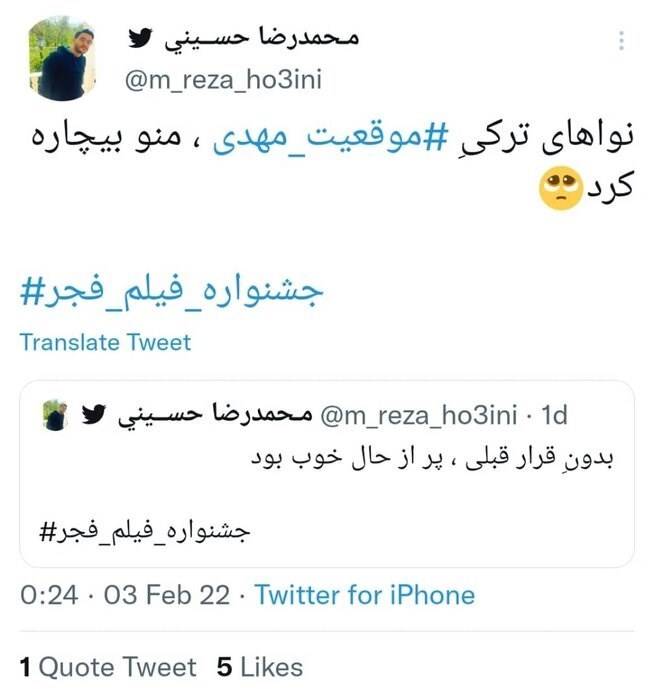Image resolution: width=646 pixels, height=693 pixels.
Task: View the 1 Quote Tweet list
Action: click(x=108, y=667)
